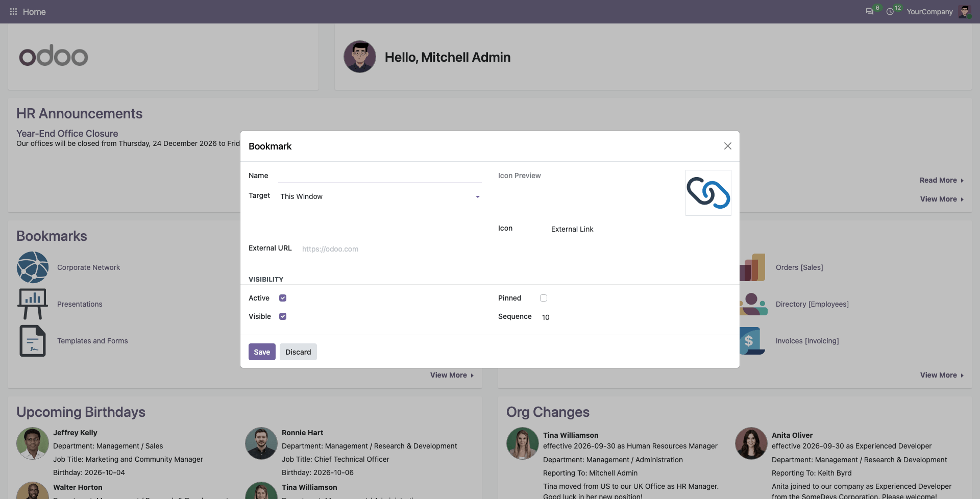This screenshot has width=980, height=499.
Task: Click the Presentations board icon
Action: pyautogui.click(x=33, y=304)
